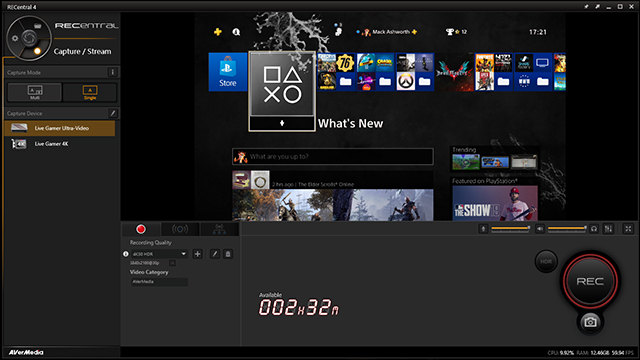Edit the recording quality profile
The image size is (640, 360).
click(x=215, y=254)
